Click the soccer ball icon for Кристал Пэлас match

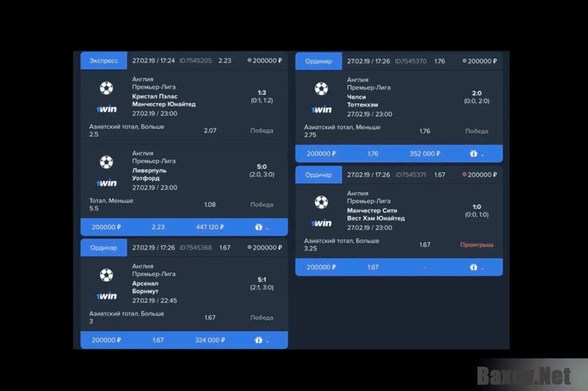(x=106, y=89)
